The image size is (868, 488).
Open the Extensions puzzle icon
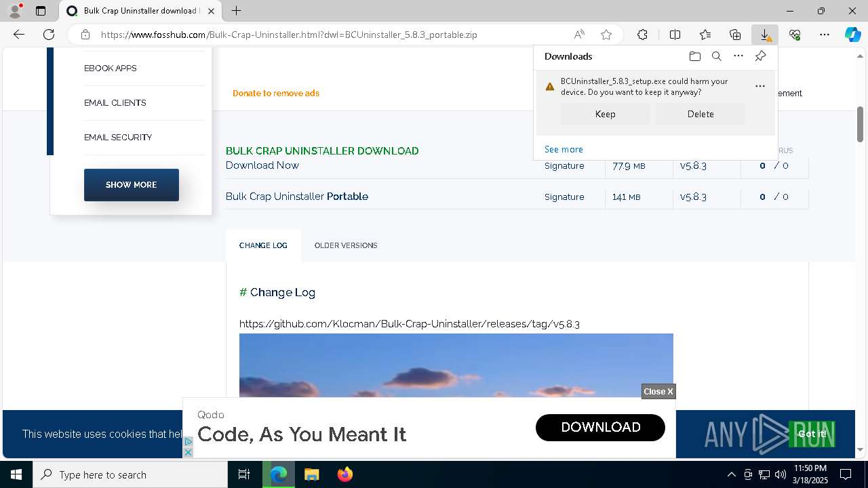click(642, 35)
